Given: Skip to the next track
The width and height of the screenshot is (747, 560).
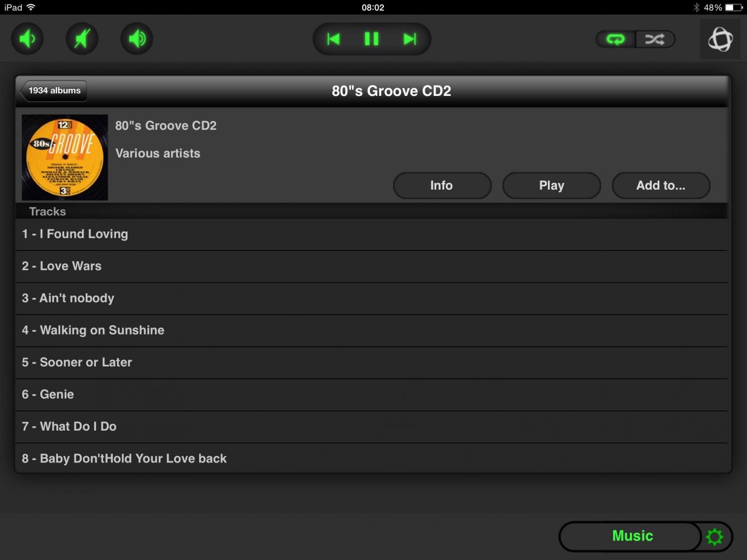Looking at the screenshot, I should (410, 39).
